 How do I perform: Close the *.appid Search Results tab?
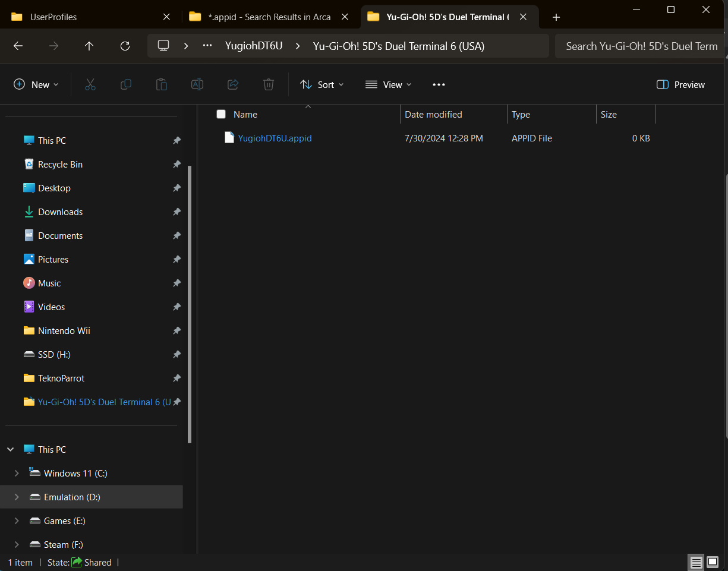click(345, 17)
